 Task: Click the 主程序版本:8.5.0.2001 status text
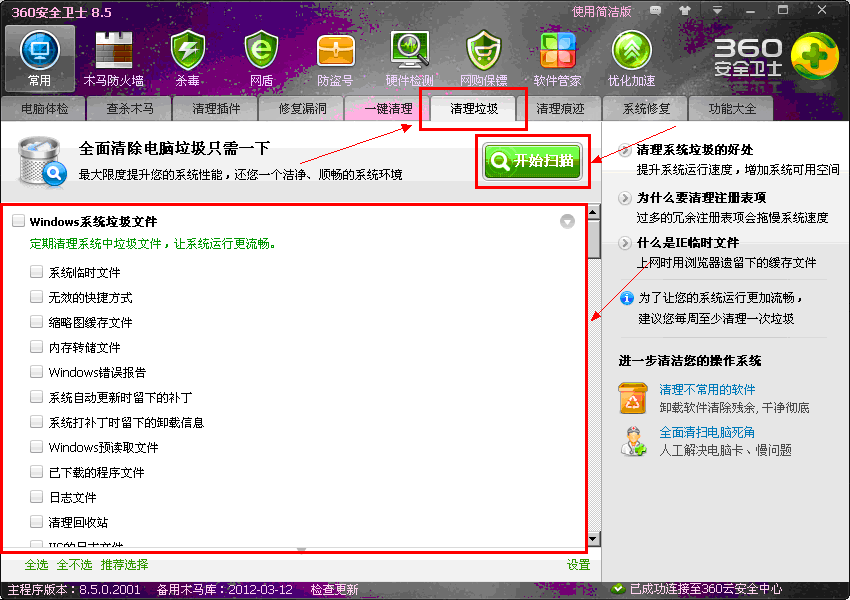pos(74,589)
